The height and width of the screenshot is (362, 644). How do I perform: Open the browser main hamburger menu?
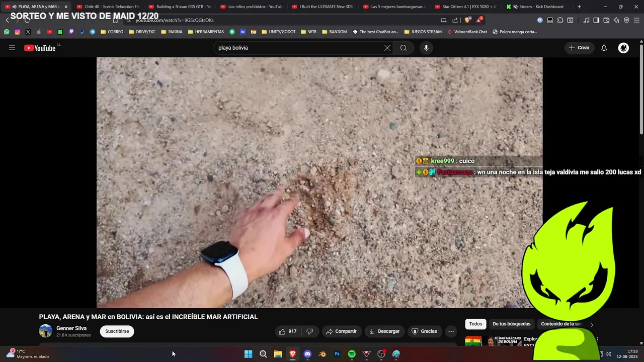pyautogui.click(x=637, y=20)
